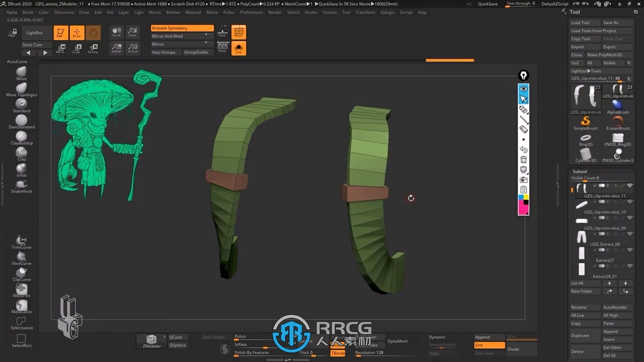Go to next stored camera arrow

[45, 52]
